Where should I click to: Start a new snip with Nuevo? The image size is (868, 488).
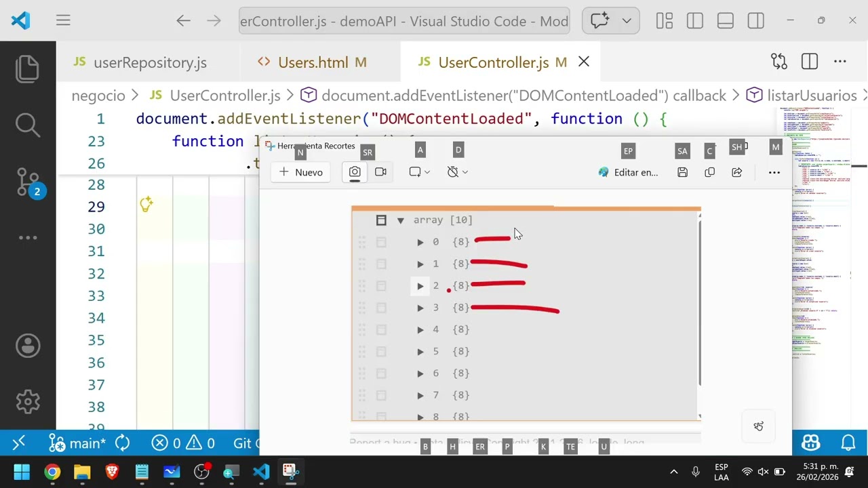300,172
